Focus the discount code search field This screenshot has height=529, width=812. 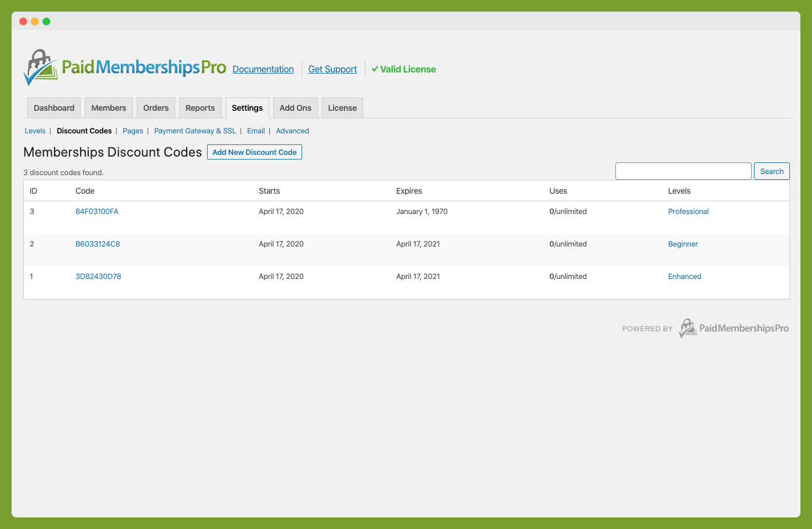[683, 171]
